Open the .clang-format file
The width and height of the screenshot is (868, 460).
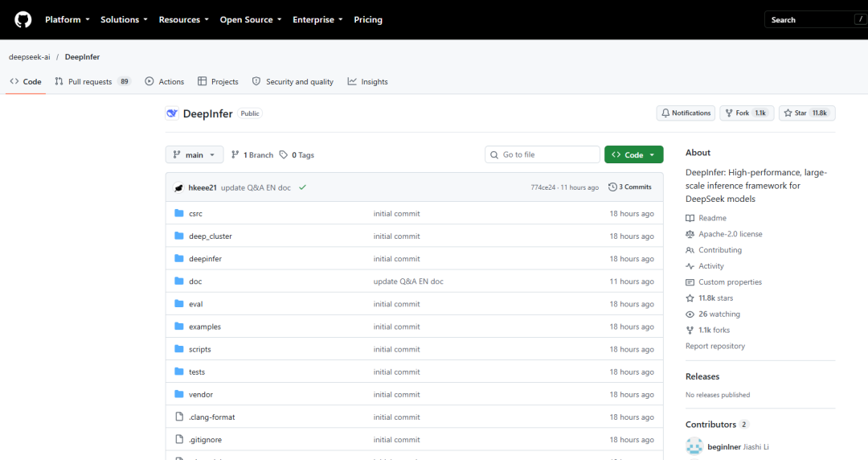pyautogui.click(x=212, y=417)
